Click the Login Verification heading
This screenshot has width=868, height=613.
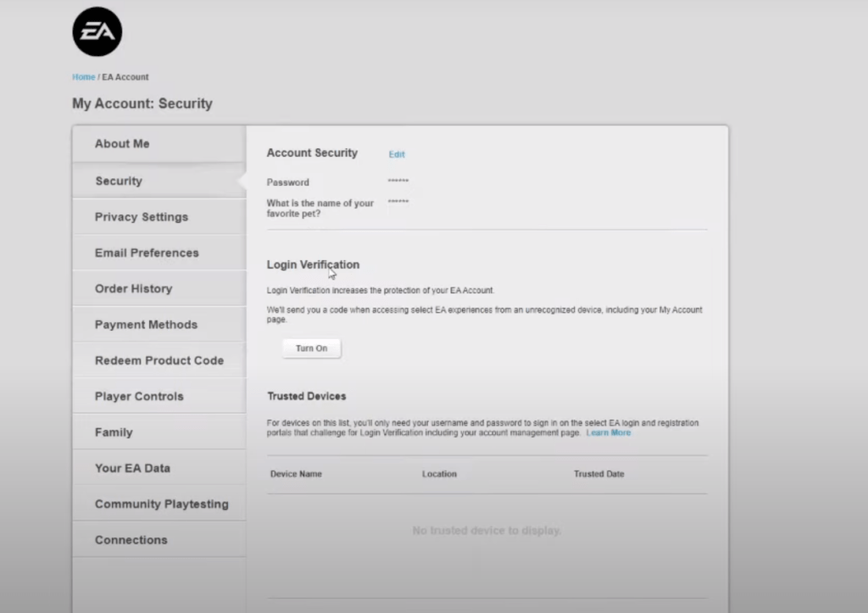314,265
